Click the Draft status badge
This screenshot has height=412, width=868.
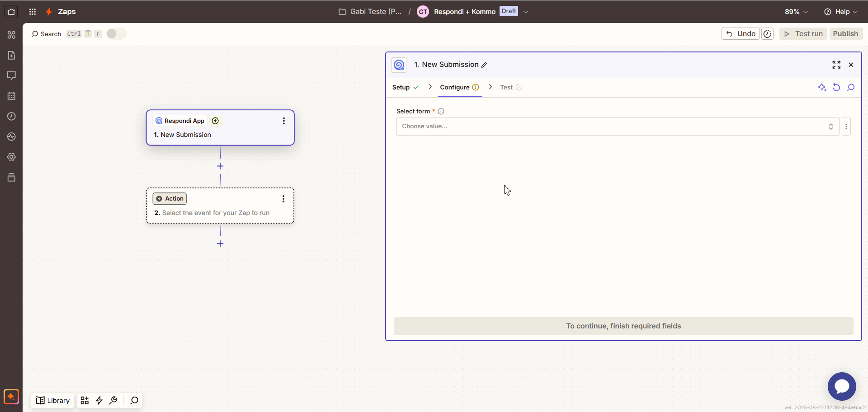(x=509, y=11)
